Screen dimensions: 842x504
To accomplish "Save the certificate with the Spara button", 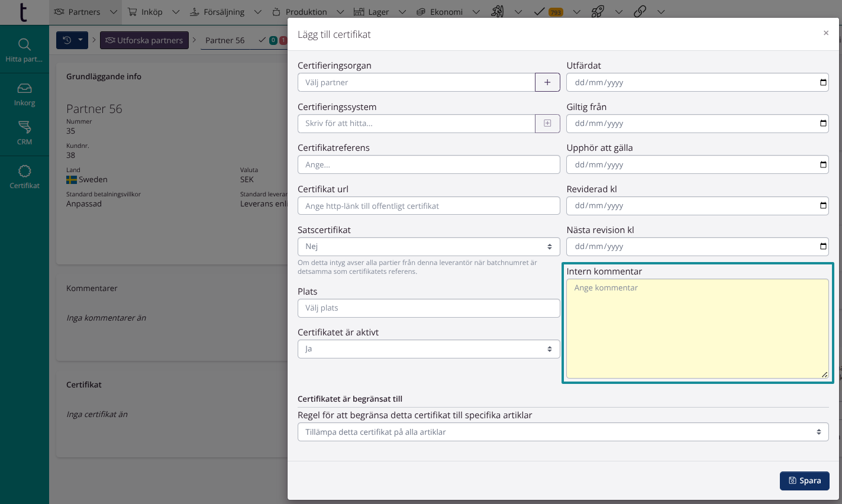I will tap(804, 480).
